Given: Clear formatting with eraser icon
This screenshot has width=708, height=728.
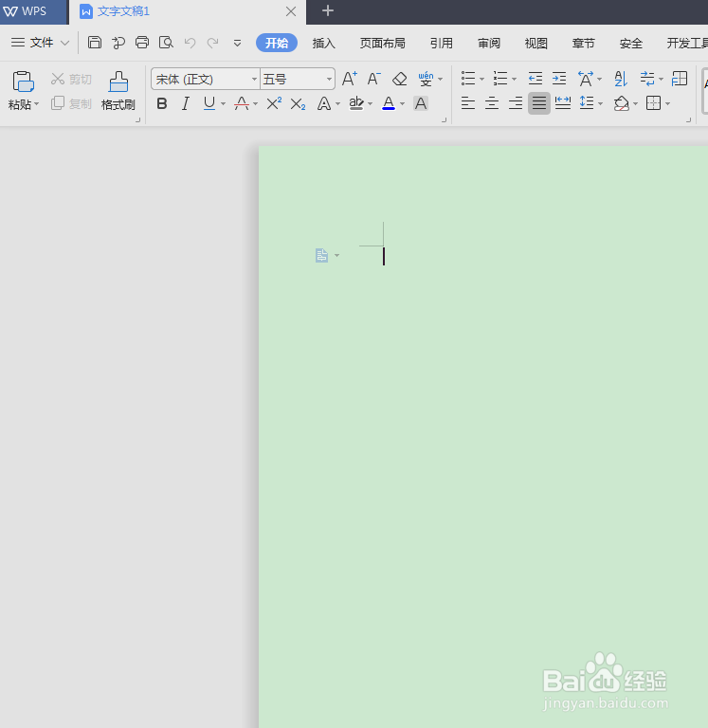Looking at the screenshot, I should (399, 79).
